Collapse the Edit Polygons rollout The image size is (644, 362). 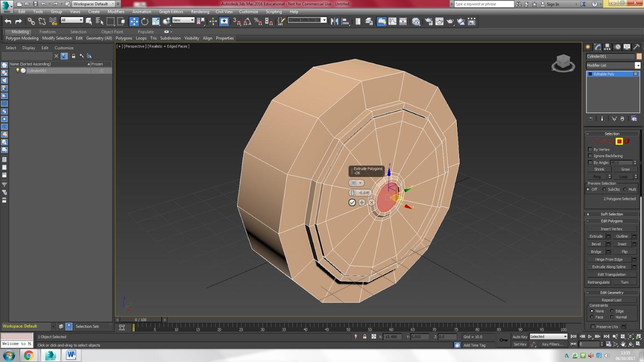612,221
